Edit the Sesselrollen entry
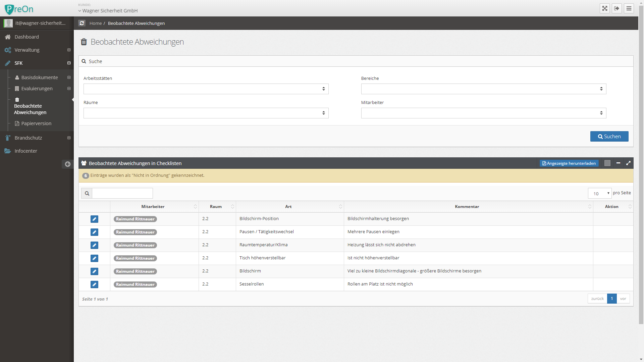644x362 pixels. coord(94,285)
